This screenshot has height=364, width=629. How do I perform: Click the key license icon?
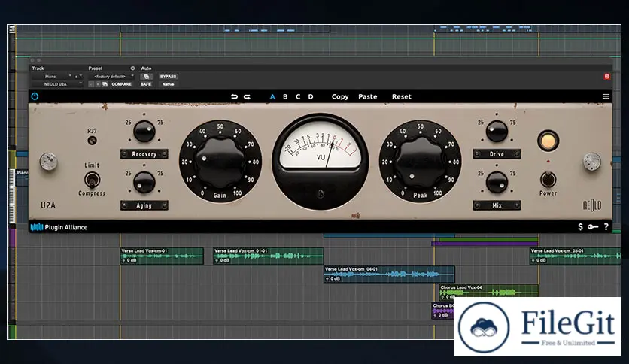tap(593, 227)
